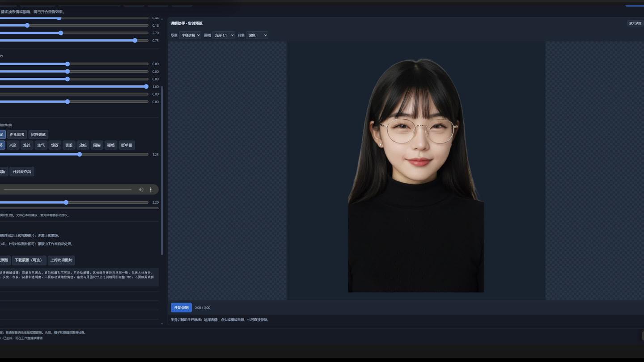Click the slider with value 3.20
Viewport: 644px width, 362px height.
[x=74, y=202]
